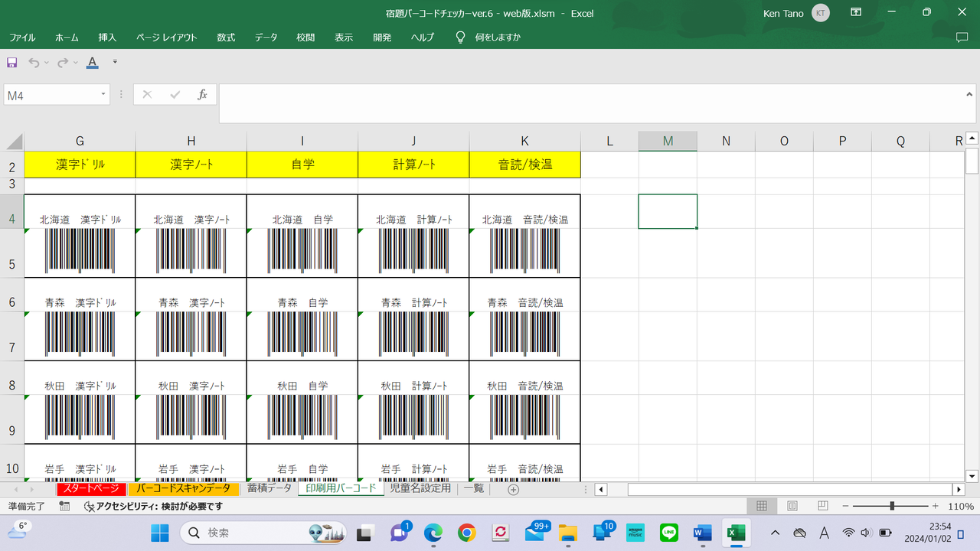Open the Windows Start button
Viewport: 980px width, 551px height.
(x=160, y=533)
